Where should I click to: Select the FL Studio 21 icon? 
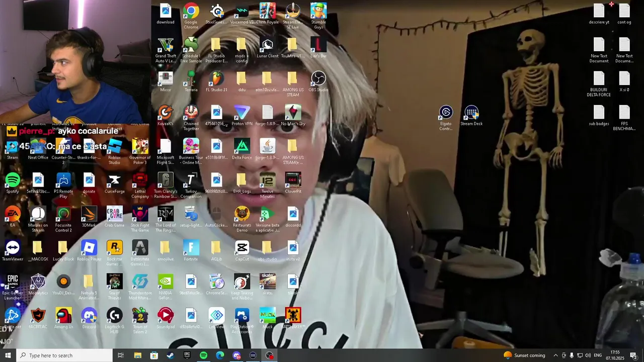click(x=216, y=81)
